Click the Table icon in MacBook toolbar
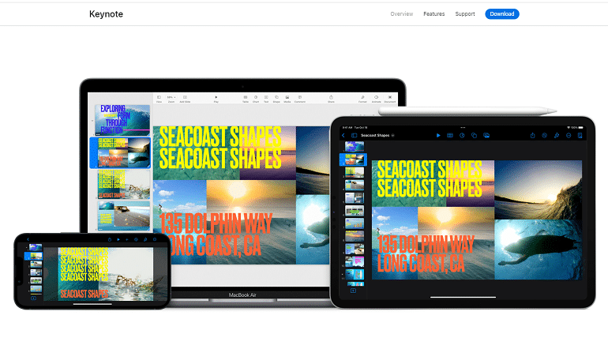This screenshot has width=608, height=364. pyautogui.click(x=245, y=99)
